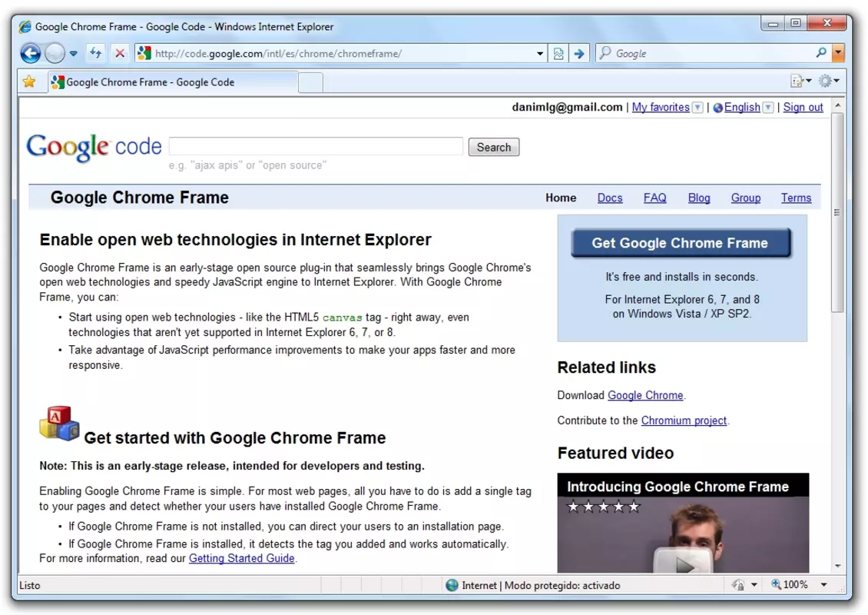Open the zoom level dropdown arrow
Screen dimensions: 868x615
[823, 585]
